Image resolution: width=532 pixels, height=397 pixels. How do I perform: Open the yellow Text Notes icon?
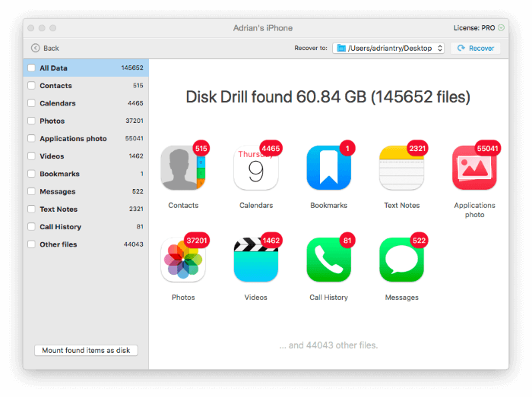(x=401, y=167)
